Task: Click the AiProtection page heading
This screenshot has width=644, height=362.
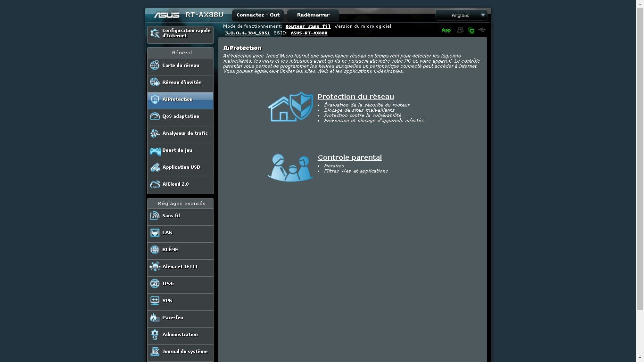Action: coord(242,48)
